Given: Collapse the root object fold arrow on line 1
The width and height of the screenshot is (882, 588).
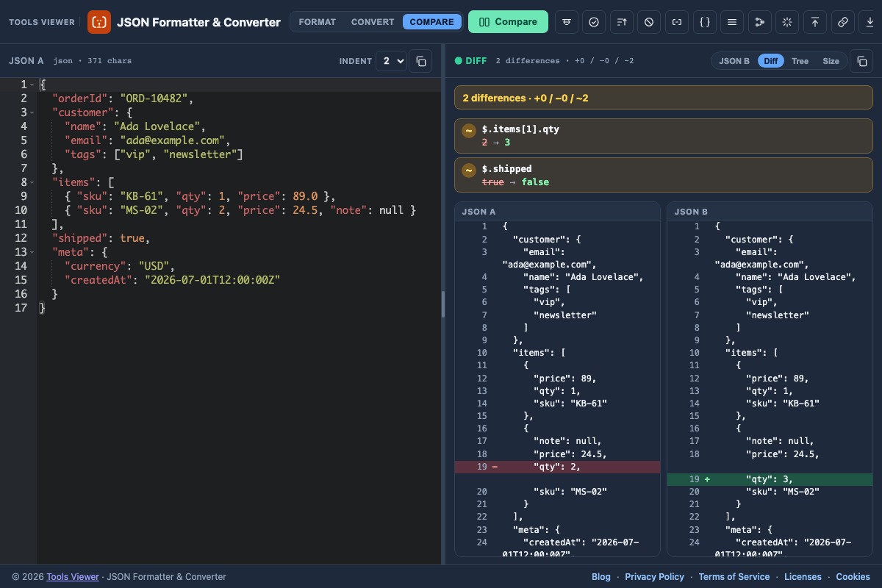Looking at the screenshot, I should pyautogui.click(x=33, y=85).
